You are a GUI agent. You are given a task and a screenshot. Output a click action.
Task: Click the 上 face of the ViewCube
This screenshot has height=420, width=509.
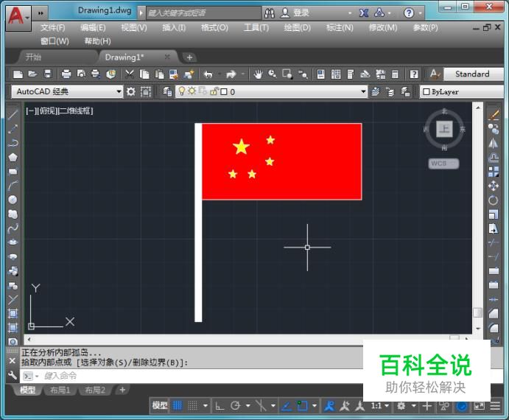point(444,129)
